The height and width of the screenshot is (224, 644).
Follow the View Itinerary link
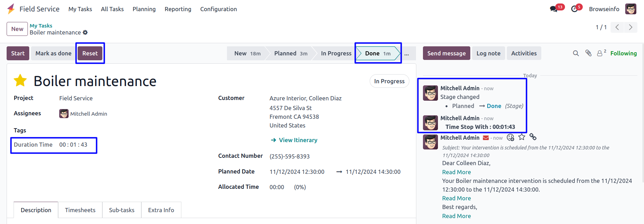(298, 140)
